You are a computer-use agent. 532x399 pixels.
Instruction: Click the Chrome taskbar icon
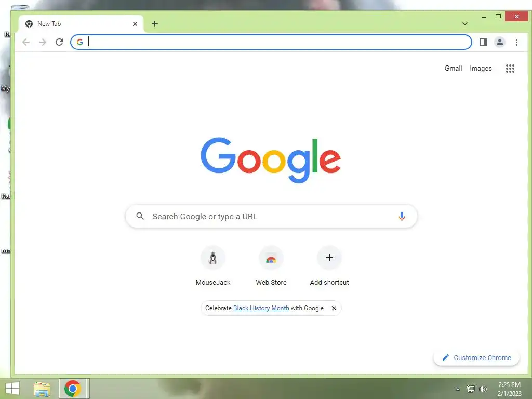[73, 389]
